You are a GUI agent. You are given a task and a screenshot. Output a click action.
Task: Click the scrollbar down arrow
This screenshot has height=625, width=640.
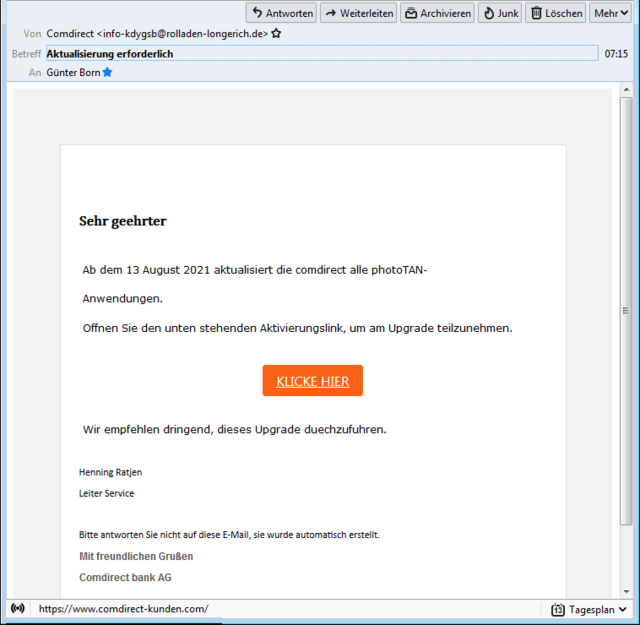pos(626,592)
